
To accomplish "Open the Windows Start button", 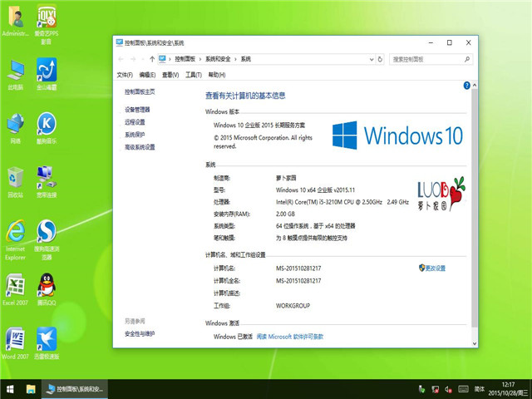I will tap(10, 389).
